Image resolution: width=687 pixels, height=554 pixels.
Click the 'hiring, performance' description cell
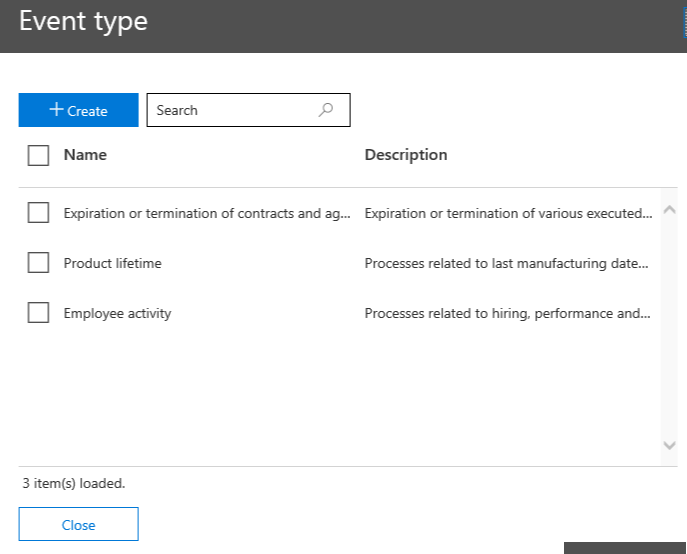click(508, 313)
